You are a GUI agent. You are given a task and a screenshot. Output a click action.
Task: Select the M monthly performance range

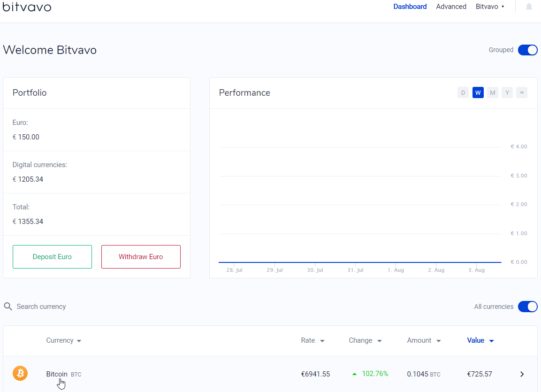click(x=492, y=92)
